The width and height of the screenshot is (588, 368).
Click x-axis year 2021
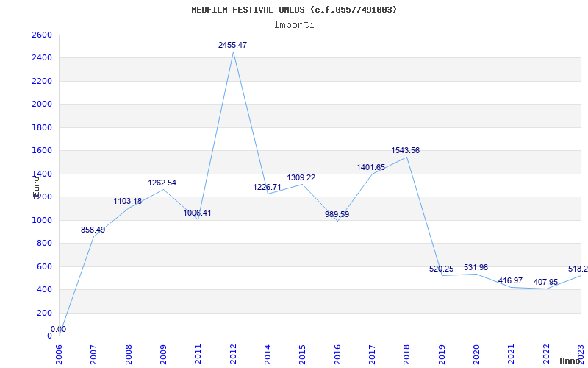pos(511,354)
